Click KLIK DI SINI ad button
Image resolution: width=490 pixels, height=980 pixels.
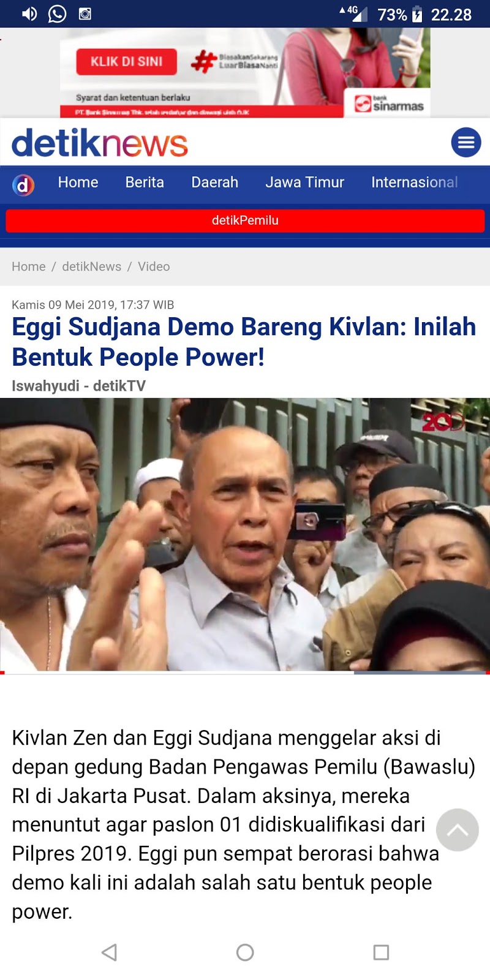(127, 62)
